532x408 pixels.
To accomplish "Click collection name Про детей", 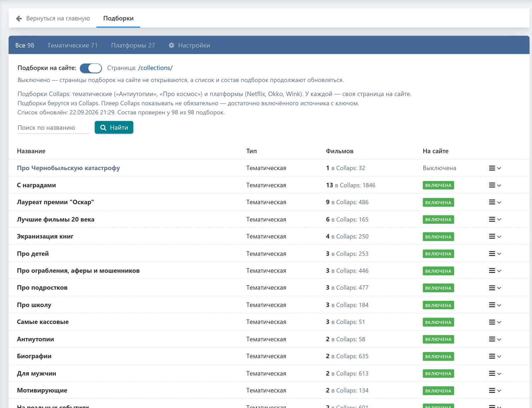I will [33, 254].
